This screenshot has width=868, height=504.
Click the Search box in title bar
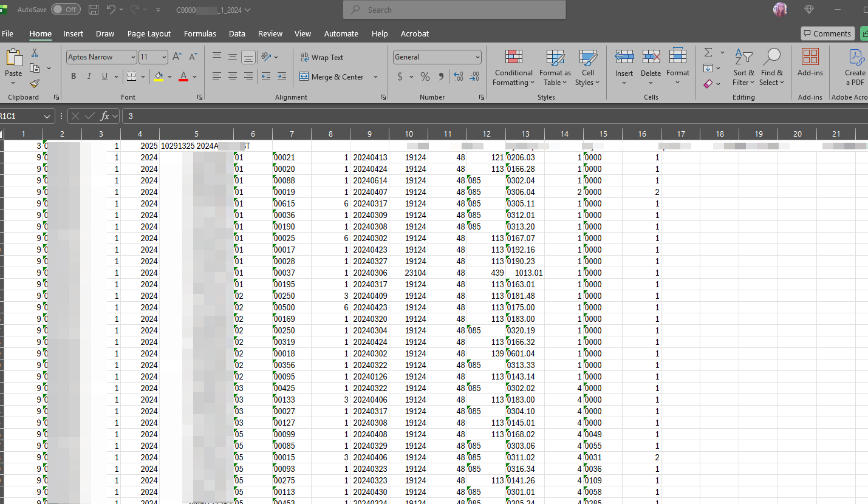pos(454,10)
